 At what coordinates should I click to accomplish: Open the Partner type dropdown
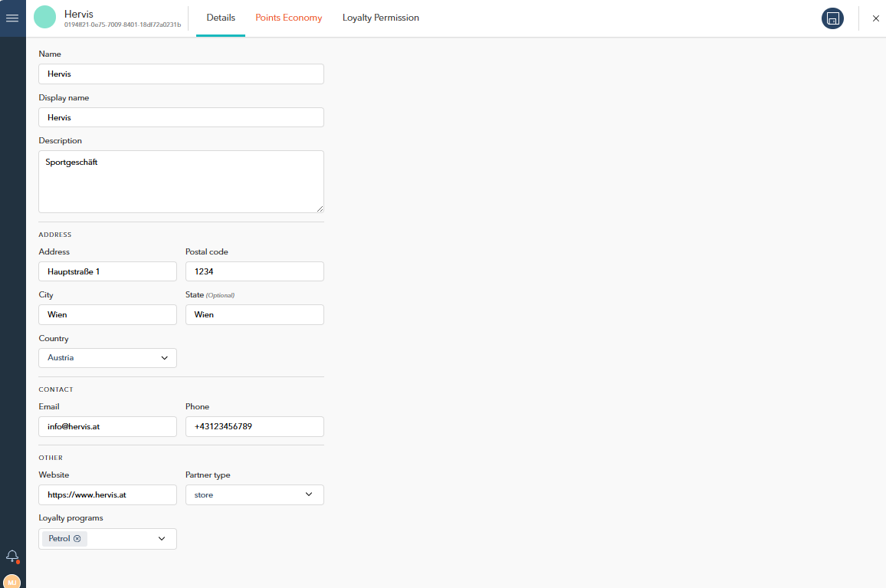254,494
